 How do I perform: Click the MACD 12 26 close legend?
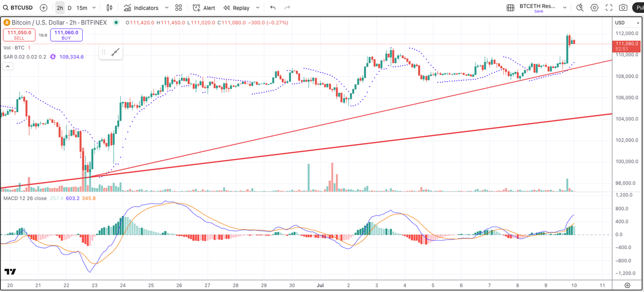(25, 198)
